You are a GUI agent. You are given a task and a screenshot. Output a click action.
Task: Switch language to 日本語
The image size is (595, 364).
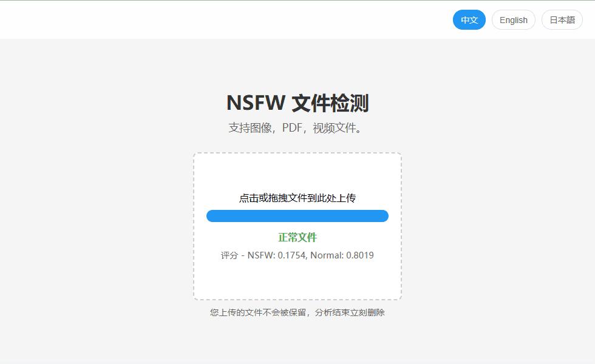(562, 19)
